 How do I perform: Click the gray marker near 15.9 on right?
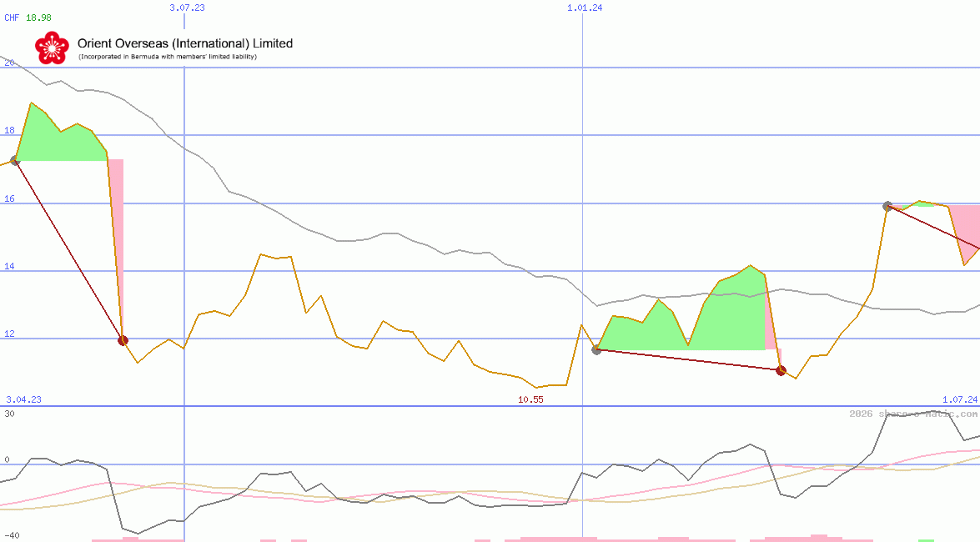pos(888,206)
